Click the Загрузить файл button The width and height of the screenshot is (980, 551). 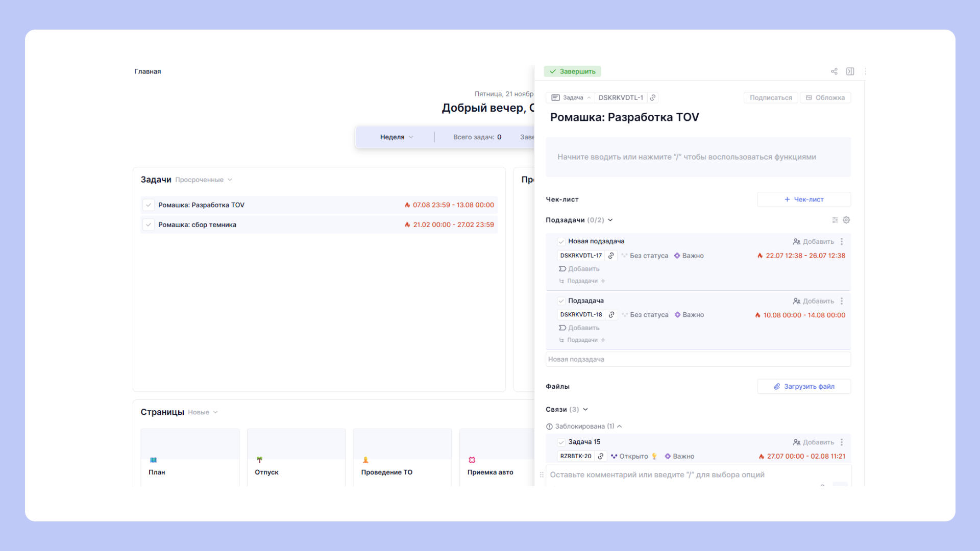(x=804, y=386)
